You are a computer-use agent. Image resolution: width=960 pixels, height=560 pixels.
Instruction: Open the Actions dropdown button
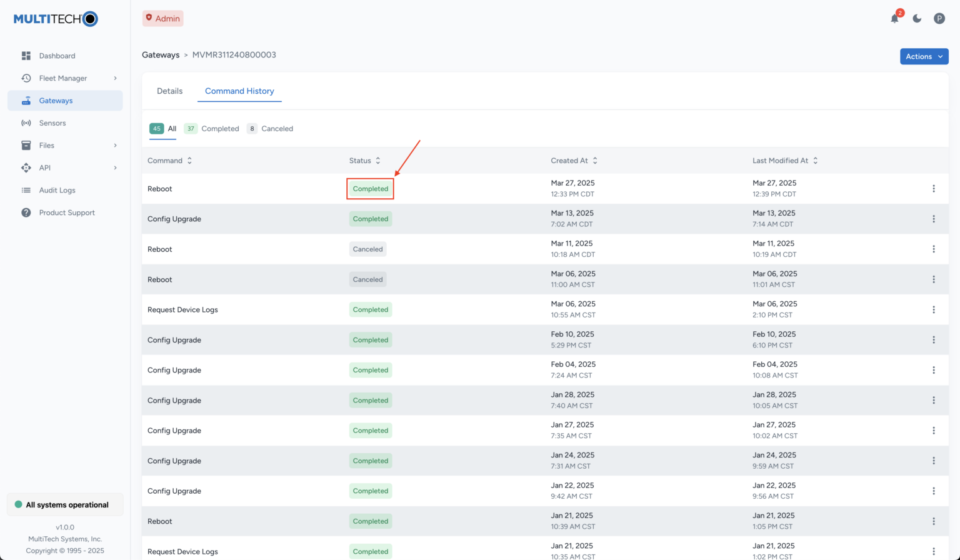(924, 56)
